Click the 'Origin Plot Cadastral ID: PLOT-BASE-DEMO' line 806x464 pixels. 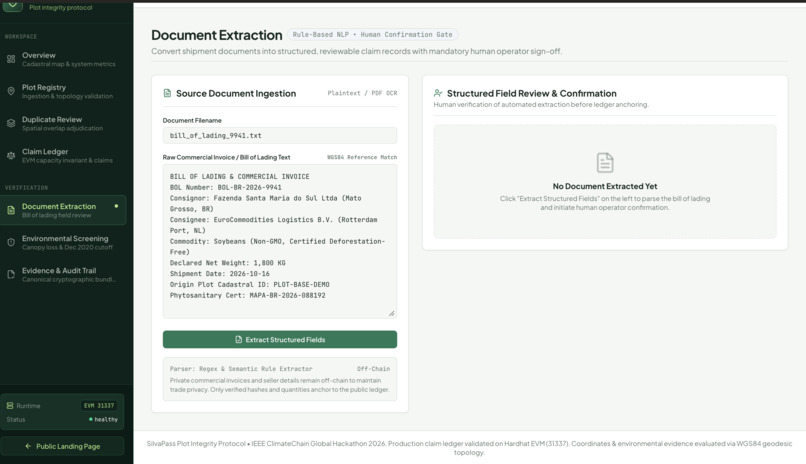[x=249, y=284]
